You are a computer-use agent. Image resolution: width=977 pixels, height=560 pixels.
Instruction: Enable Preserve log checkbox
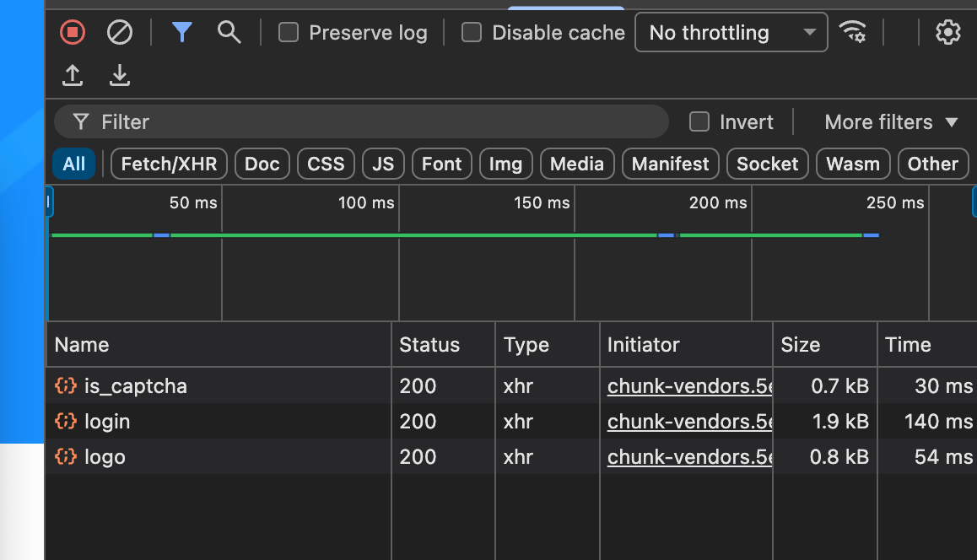289,33
